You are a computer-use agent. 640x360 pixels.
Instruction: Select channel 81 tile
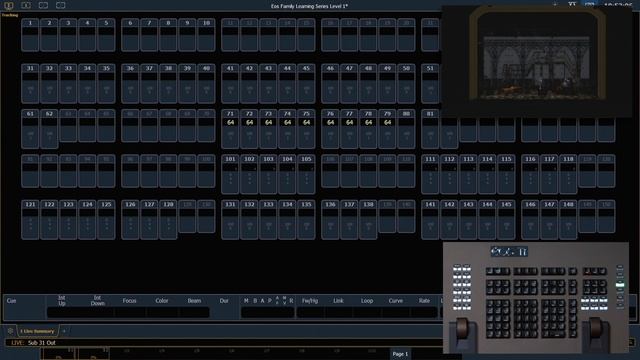click(430, 129)
